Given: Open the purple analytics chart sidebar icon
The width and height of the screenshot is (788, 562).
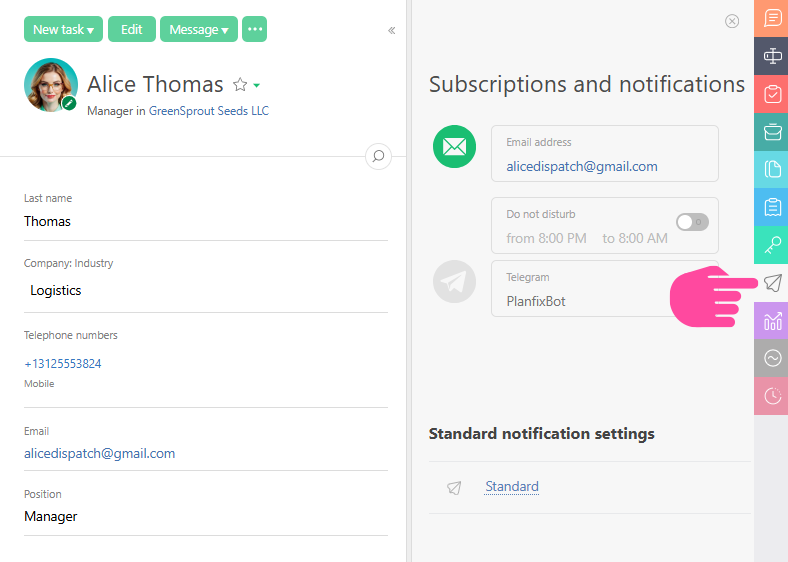Looking at the screenshot, I should tap(772, 321).
